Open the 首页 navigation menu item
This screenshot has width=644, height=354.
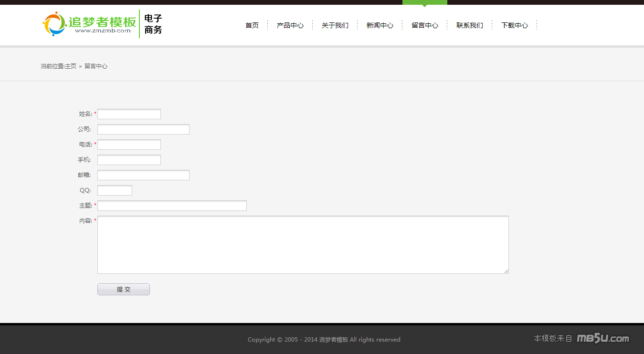coord(252,25)
